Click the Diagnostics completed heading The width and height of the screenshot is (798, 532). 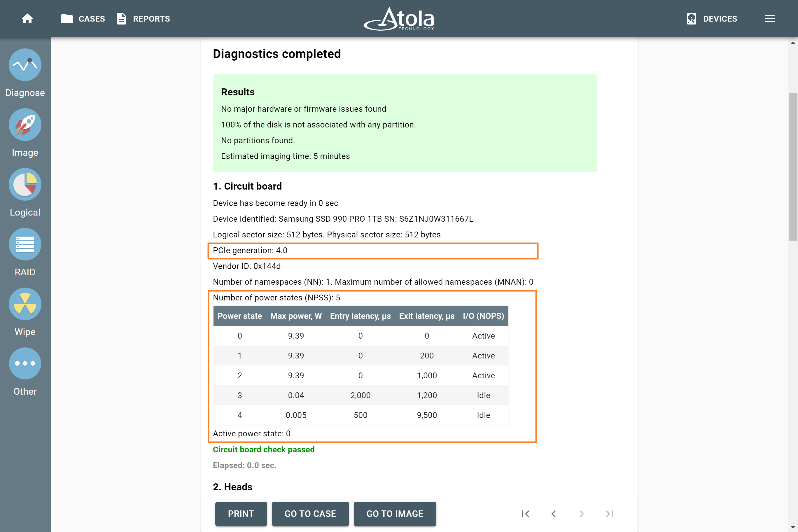(x=277, y=54)
